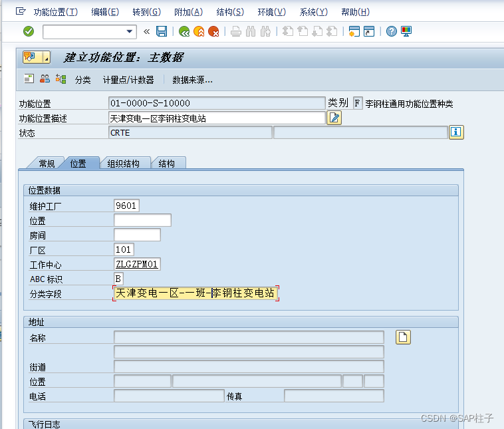Open the 附加(A) menu

point(188,12)
